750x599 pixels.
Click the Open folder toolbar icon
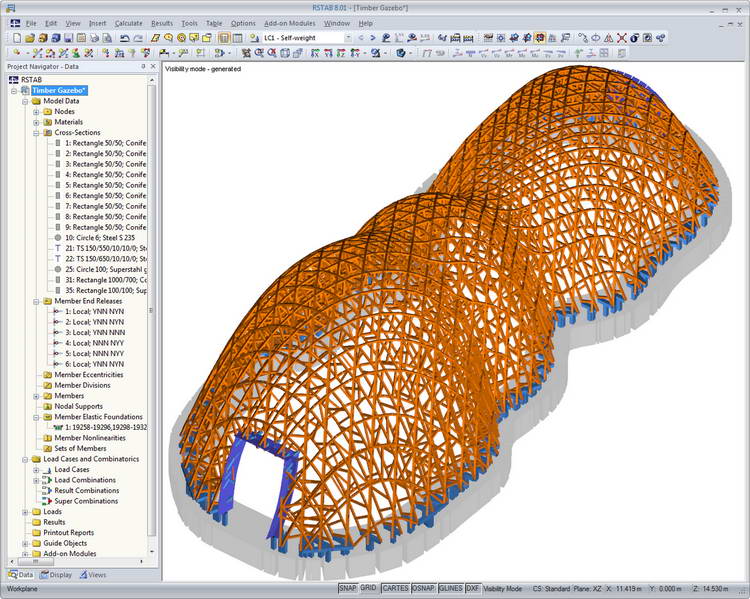tap(30, 38)
